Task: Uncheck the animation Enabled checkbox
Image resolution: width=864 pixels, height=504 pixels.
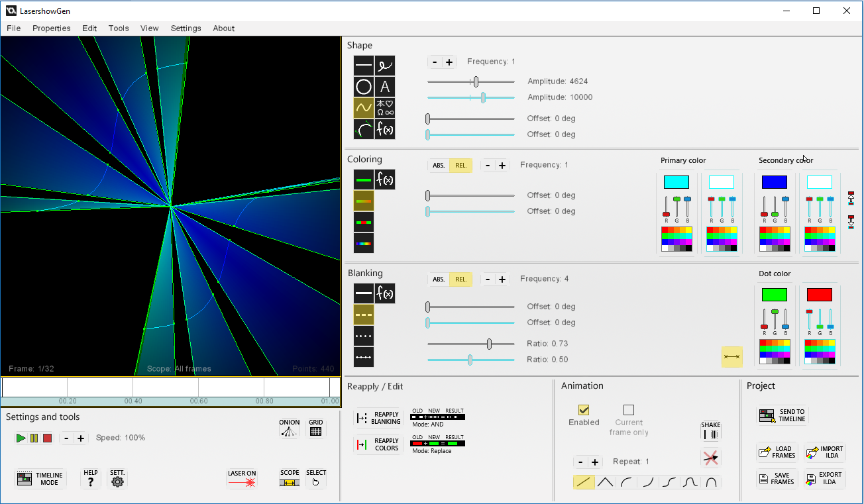Action: pyautogui.click(x=584, y=410)
